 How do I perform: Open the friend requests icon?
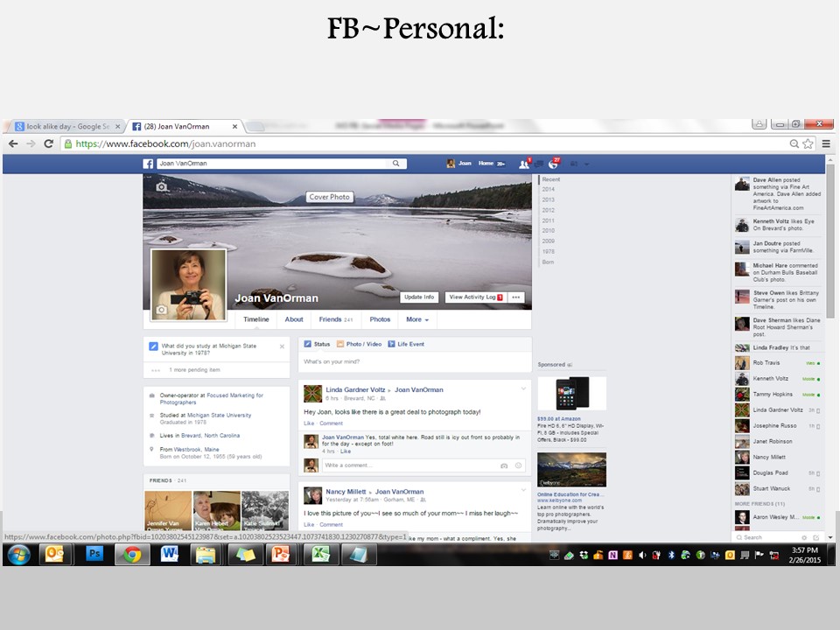(x=524, y=164)
